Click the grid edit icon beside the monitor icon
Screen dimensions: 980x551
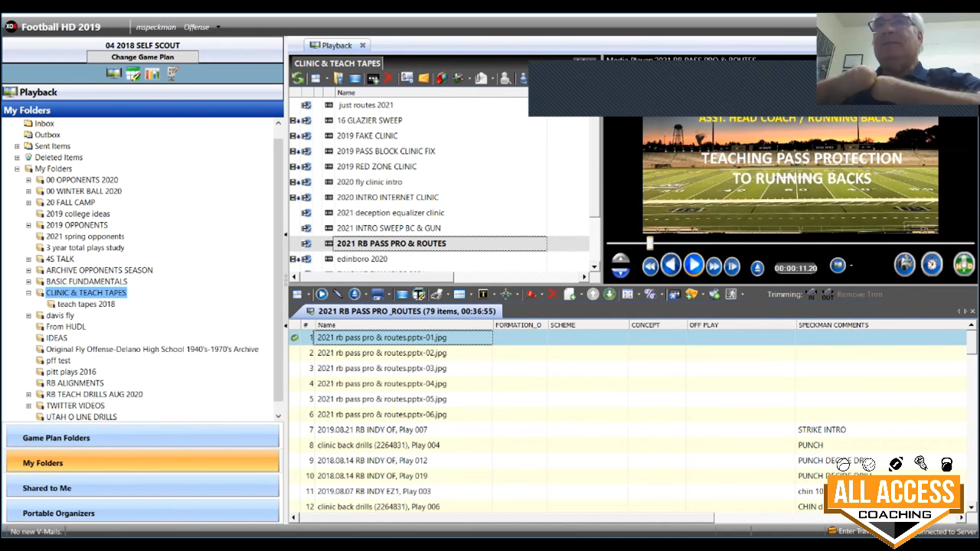[133, 73]
